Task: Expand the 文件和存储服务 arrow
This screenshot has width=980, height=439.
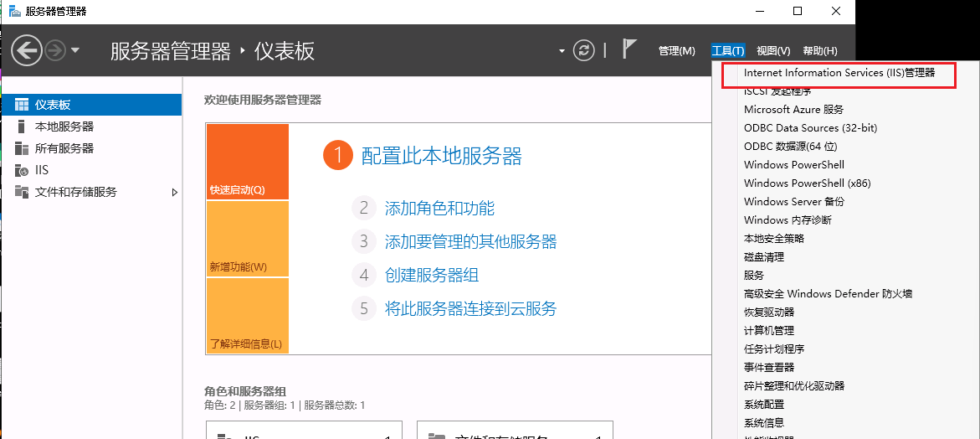Action: click(175, 192)
